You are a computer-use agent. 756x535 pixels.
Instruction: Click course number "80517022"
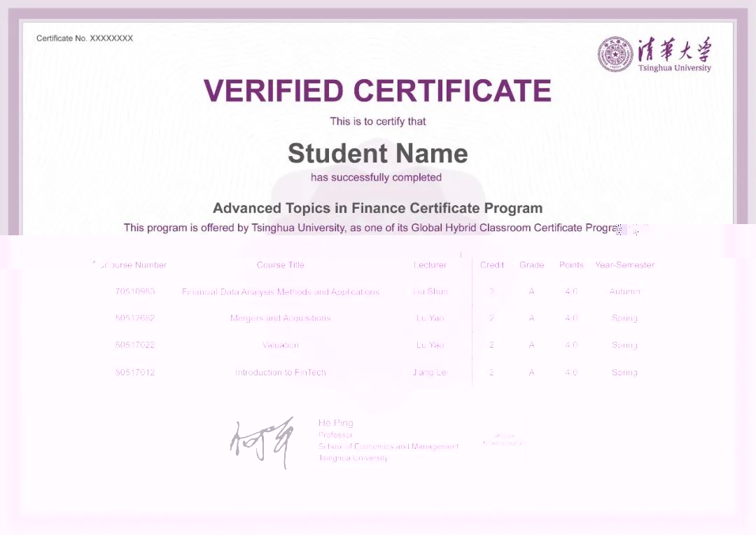[135, 345]
